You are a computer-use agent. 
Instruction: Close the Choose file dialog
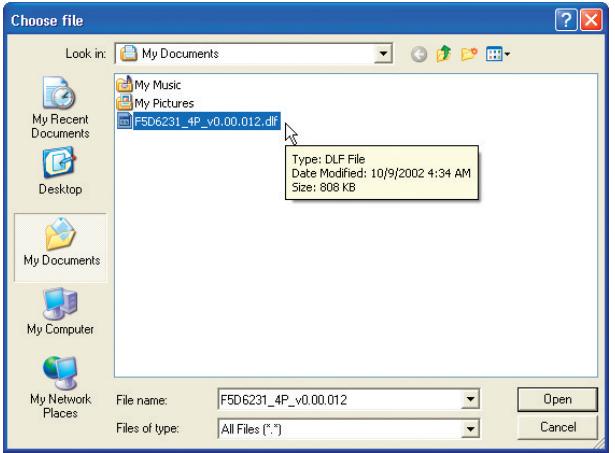pos(591,20)
